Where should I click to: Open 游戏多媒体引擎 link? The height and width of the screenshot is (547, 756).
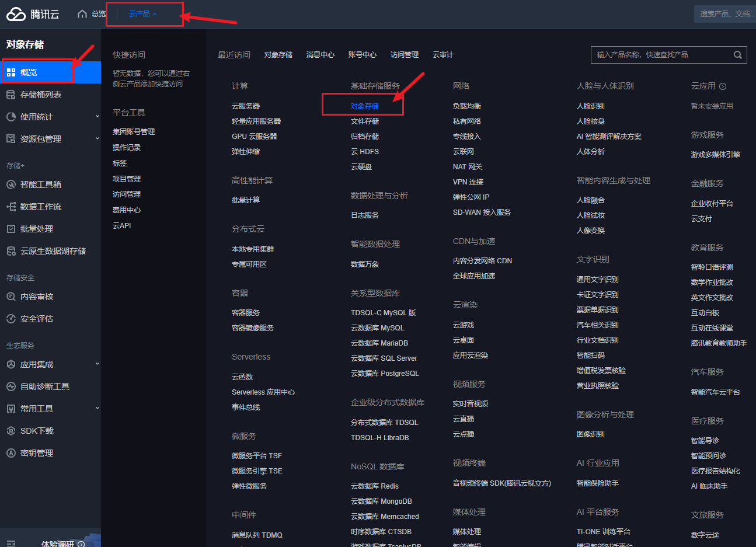716,155
